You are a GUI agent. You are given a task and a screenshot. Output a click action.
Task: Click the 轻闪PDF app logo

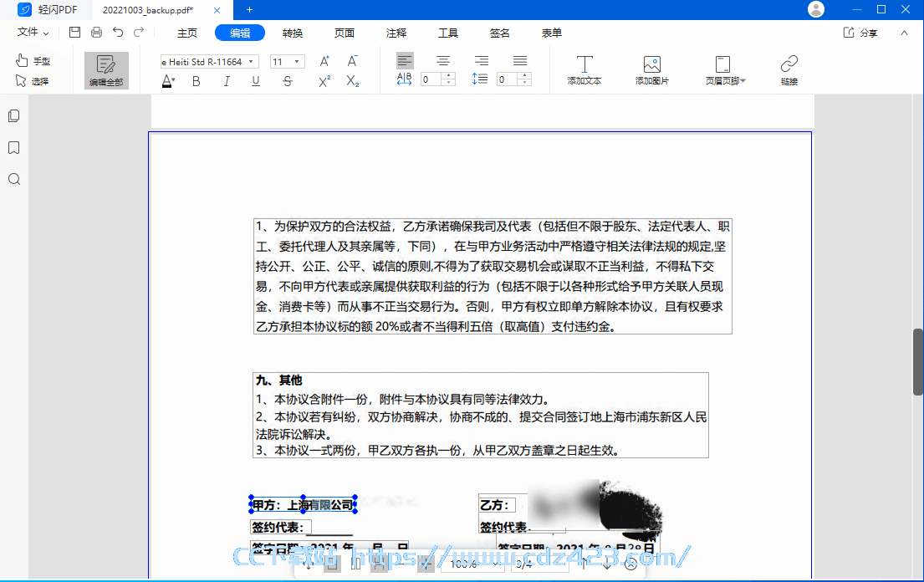[24, 9]
